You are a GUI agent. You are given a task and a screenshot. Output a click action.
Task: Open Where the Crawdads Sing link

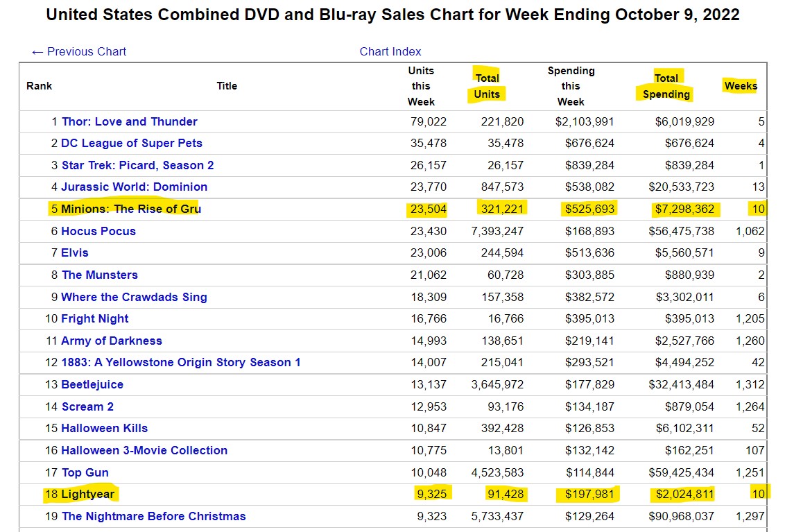point(134,297)
